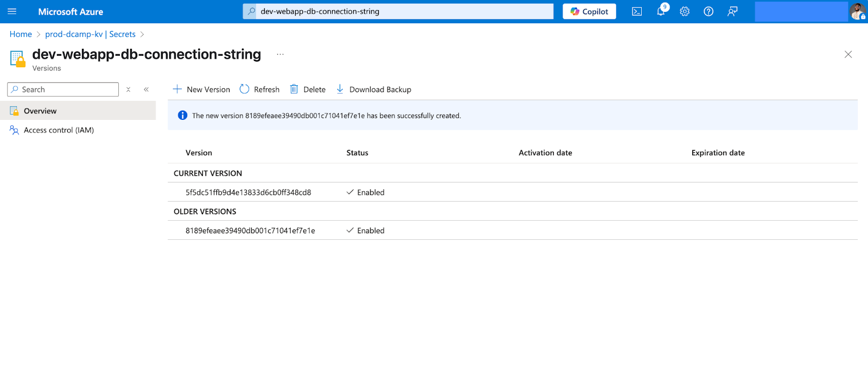This screenshot has height=377, width=868.
Task: Click the Activation date column header
Action: click(x=545, y=153)
